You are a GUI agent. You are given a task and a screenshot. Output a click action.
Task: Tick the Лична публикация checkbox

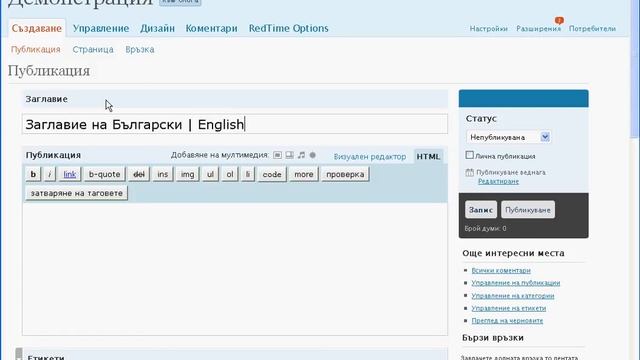point(469,155)
